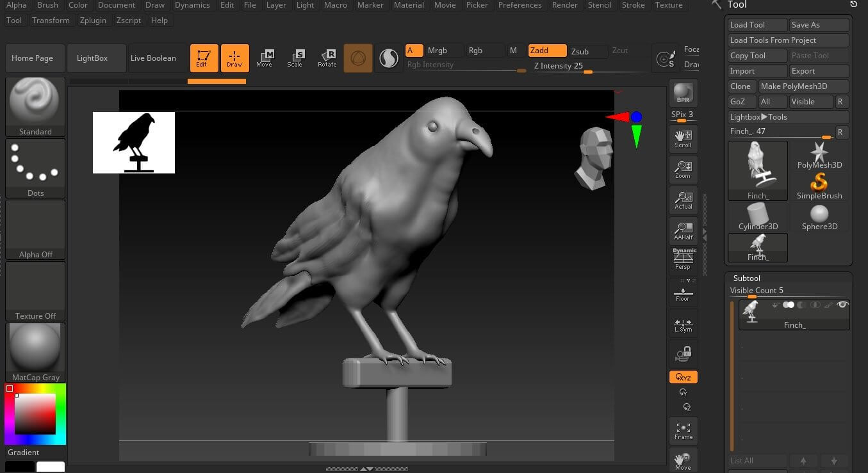Toggle Zadd mode
868x473 pixels.
click(547, 51)
